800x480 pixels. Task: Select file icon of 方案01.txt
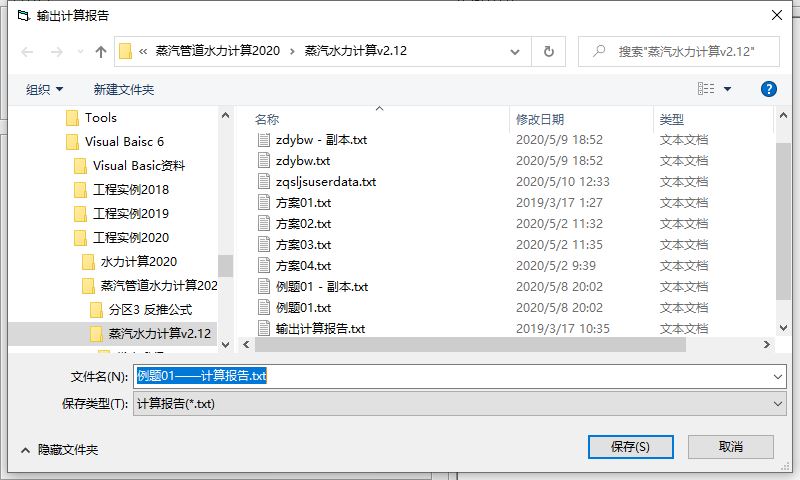[x=264, y=203]
